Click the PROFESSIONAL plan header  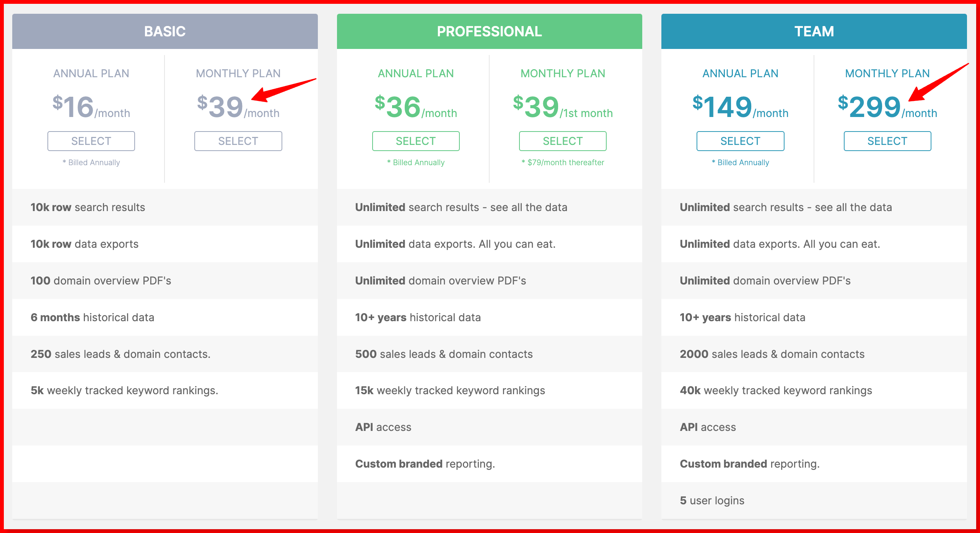coord(489,31)
